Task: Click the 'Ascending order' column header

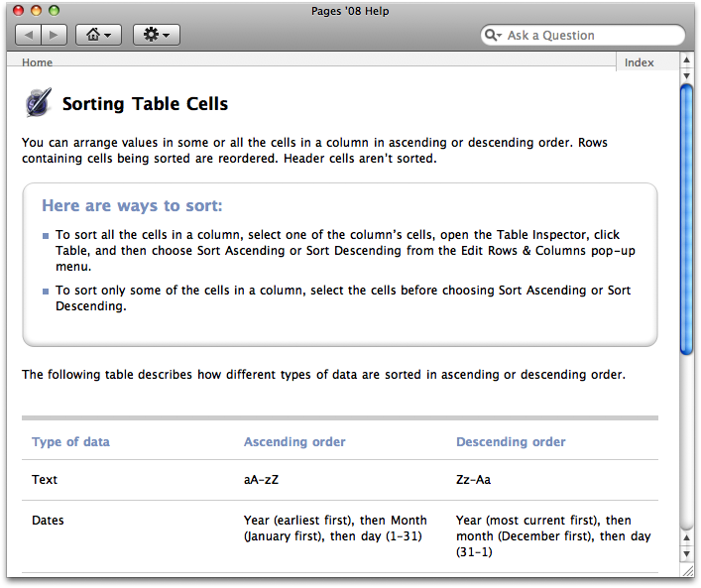Action: pos(294,442)
